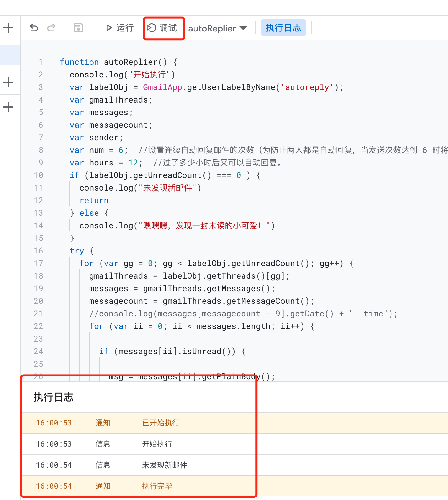This screenshot has height=500, width=448.
Task: Click 'labelObj.getUnreadCount() === 0' condition
Action: click(x=165, y=175)
